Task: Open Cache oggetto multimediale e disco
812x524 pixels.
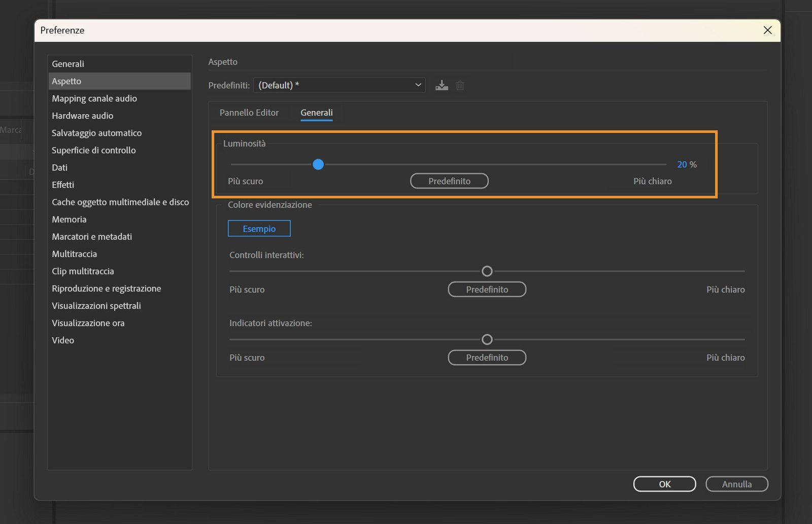Action: (x=120, y=202)
